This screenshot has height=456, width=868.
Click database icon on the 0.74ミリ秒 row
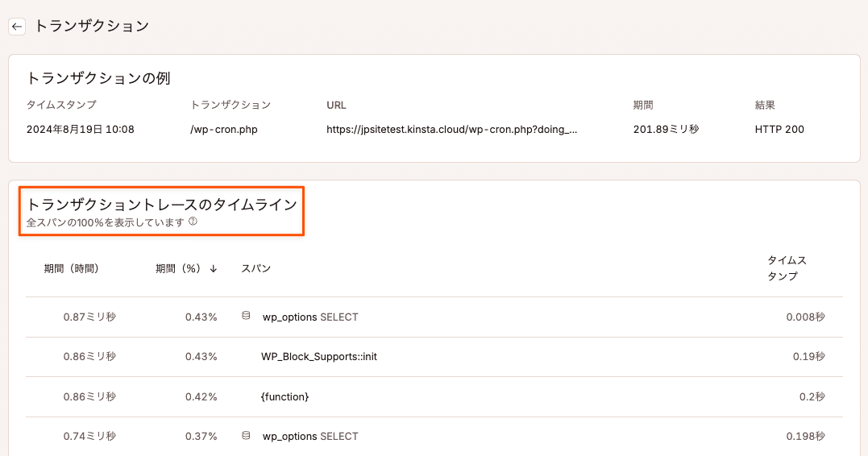[x=247, y=436]
